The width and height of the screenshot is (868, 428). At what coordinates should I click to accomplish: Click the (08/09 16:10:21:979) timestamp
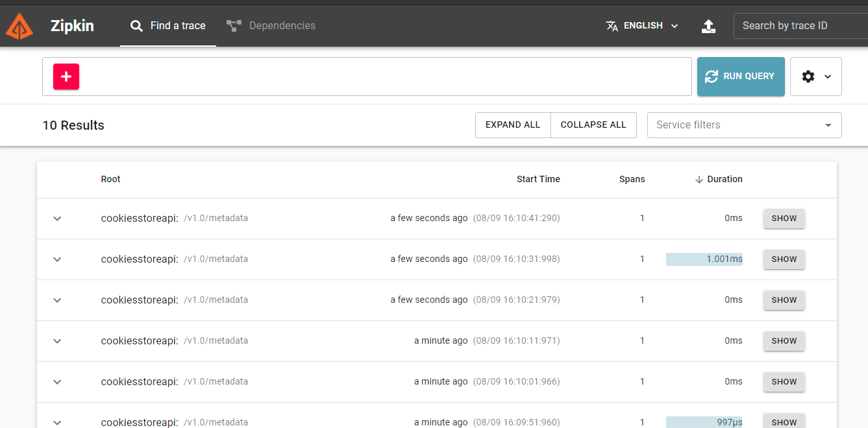(516, 300)
